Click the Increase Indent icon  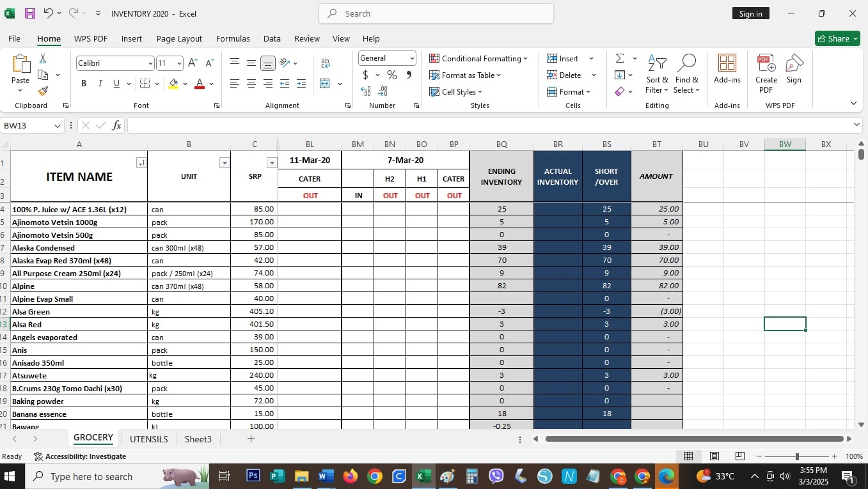coord(301,84)
